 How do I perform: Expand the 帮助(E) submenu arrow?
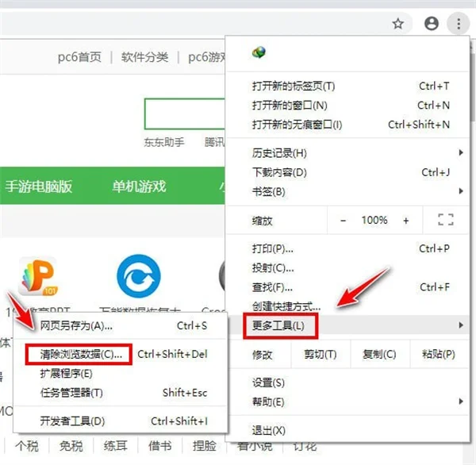[x=461, y=402]
